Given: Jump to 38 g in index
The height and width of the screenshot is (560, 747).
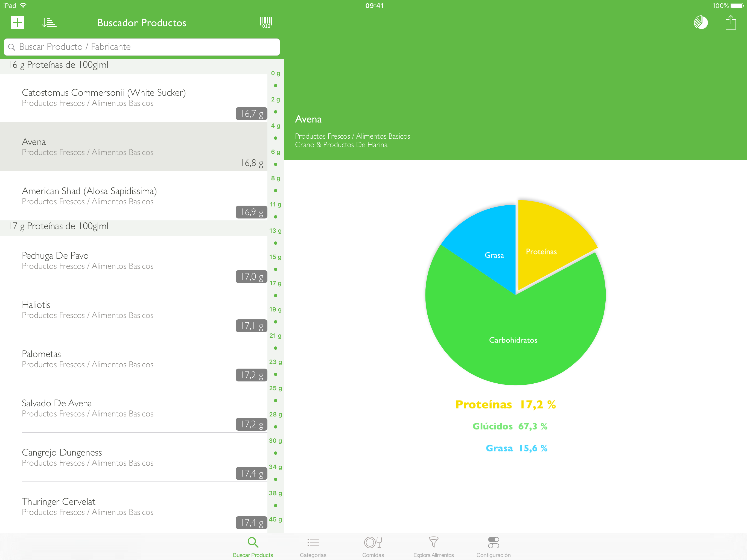Looking at the screenshot, I should click(276, 494).
